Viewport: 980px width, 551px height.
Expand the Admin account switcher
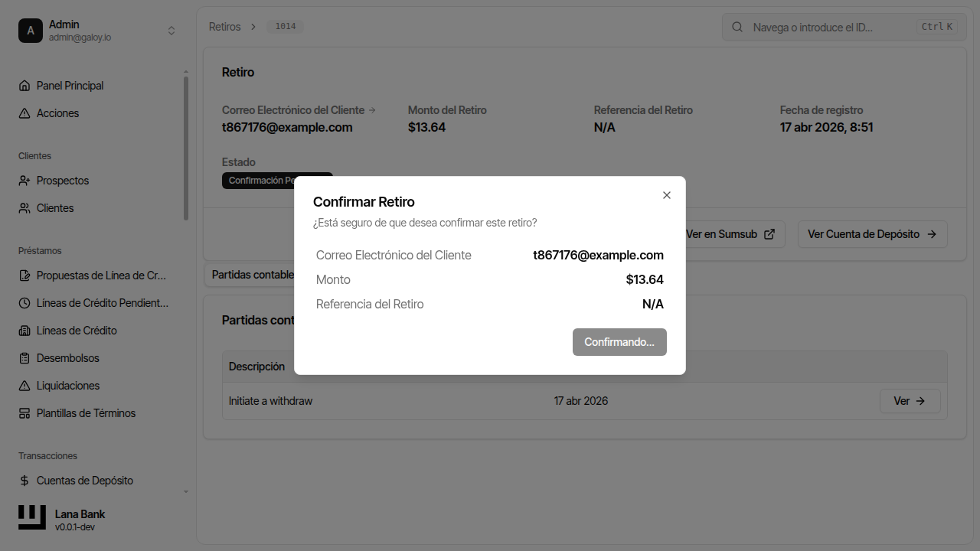[171, 31]
